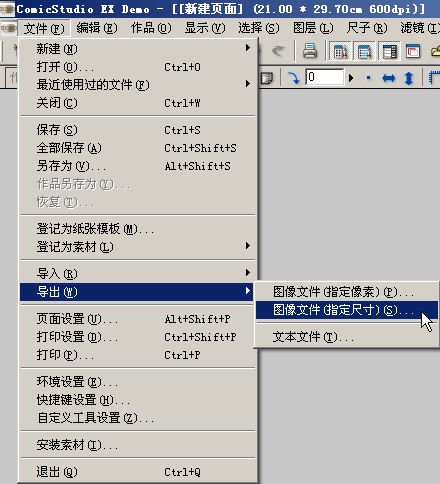Expand the 导入 (R) submenu
This screenshot has width=440, height=484.
tap(138, 274)
